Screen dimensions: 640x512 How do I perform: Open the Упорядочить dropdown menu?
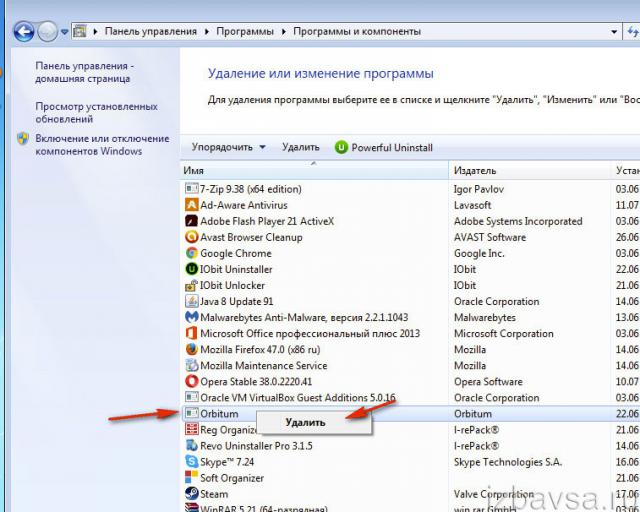229,147
